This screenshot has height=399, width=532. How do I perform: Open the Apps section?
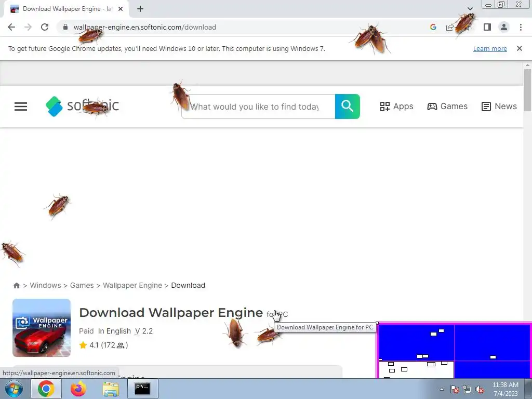point(396,107)
